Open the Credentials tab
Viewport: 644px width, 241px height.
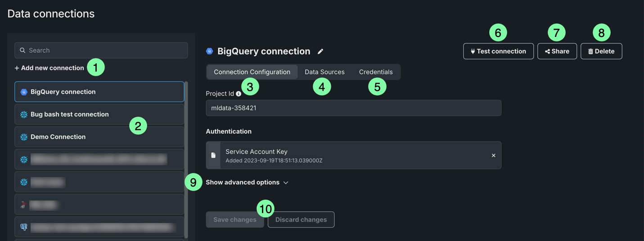tap(376, 72)
